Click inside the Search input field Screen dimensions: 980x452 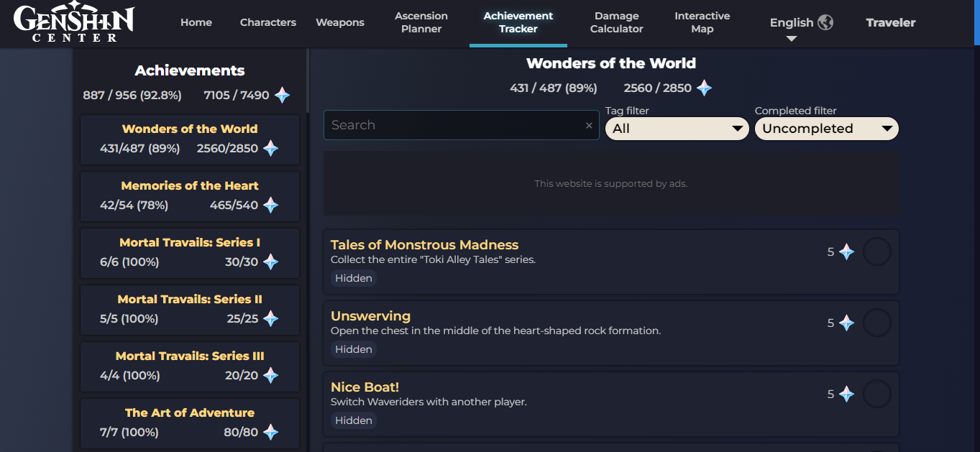(x=460, y=125)
